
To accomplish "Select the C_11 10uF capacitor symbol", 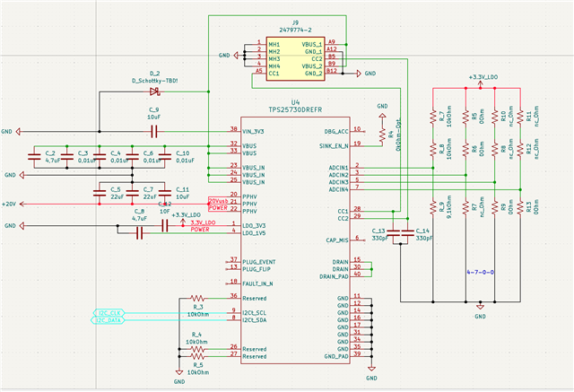I will tap(165, 193).
